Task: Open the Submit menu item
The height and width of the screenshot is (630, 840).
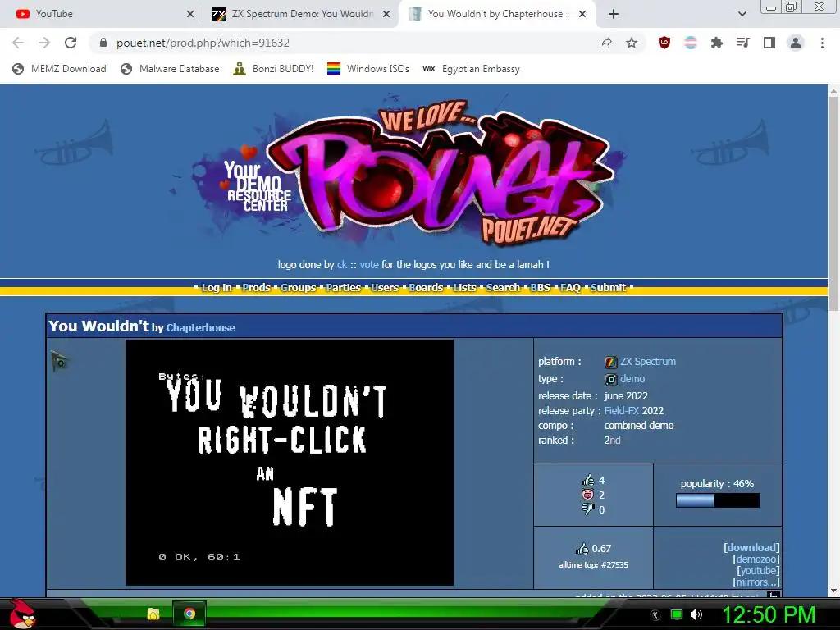Action: click(x=608, y=288)
